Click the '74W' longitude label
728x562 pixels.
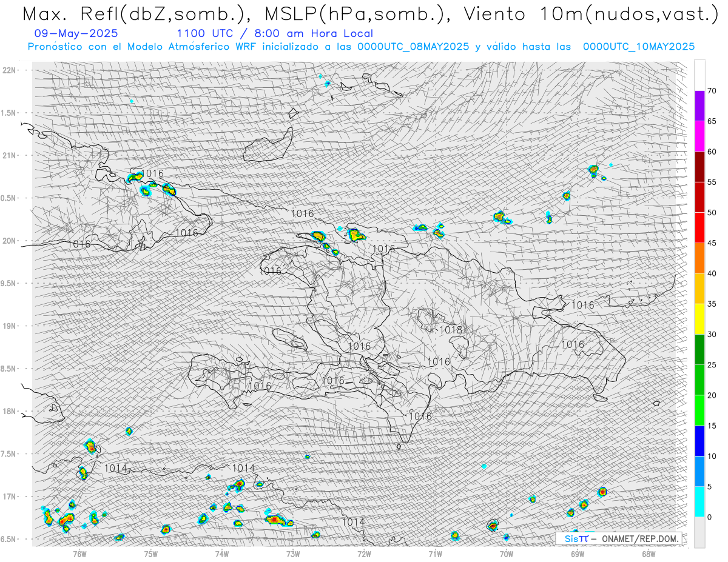pos(222,554)
